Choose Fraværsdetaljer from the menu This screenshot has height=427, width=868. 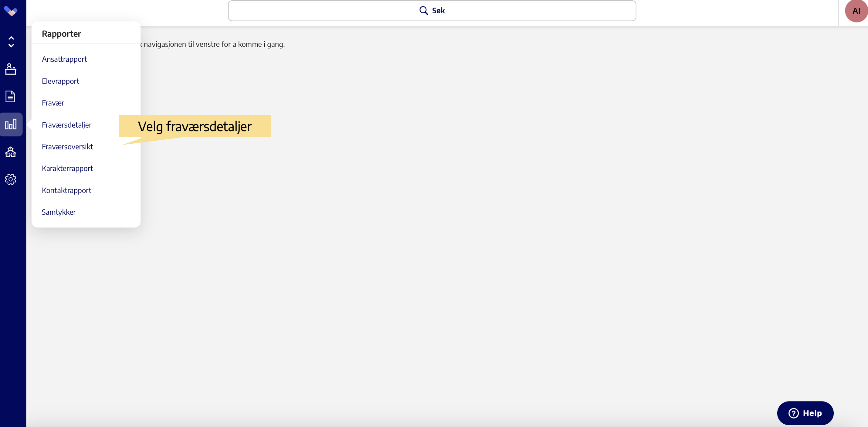[x=66, y=125]
